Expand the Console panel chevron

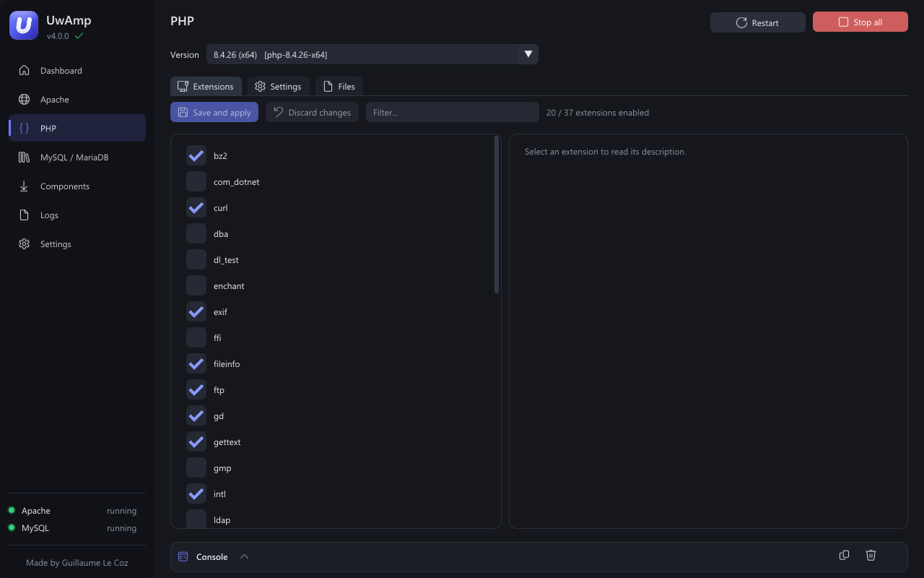244,557
